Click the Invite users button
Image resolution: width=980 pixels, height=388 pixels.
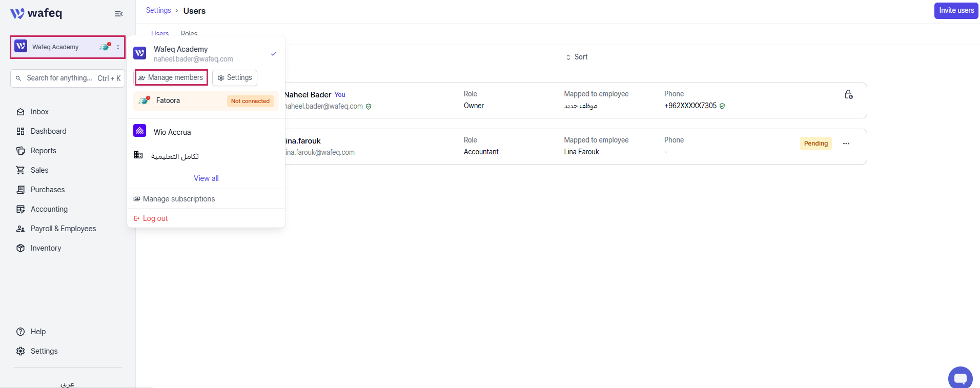[956, 11]
